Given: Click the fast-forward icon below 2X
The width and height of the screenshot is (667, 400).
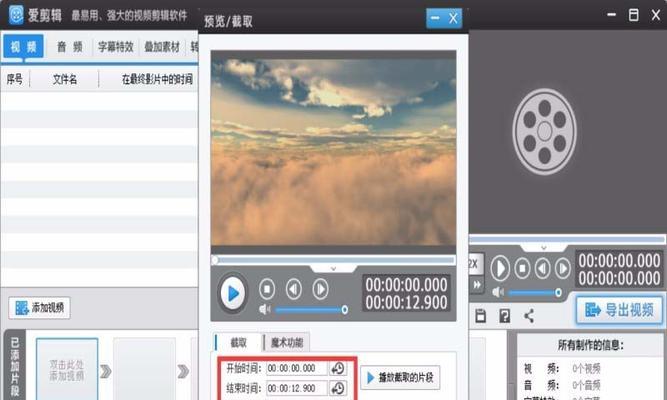Looking at the screenshot, I should click(477, 284).
